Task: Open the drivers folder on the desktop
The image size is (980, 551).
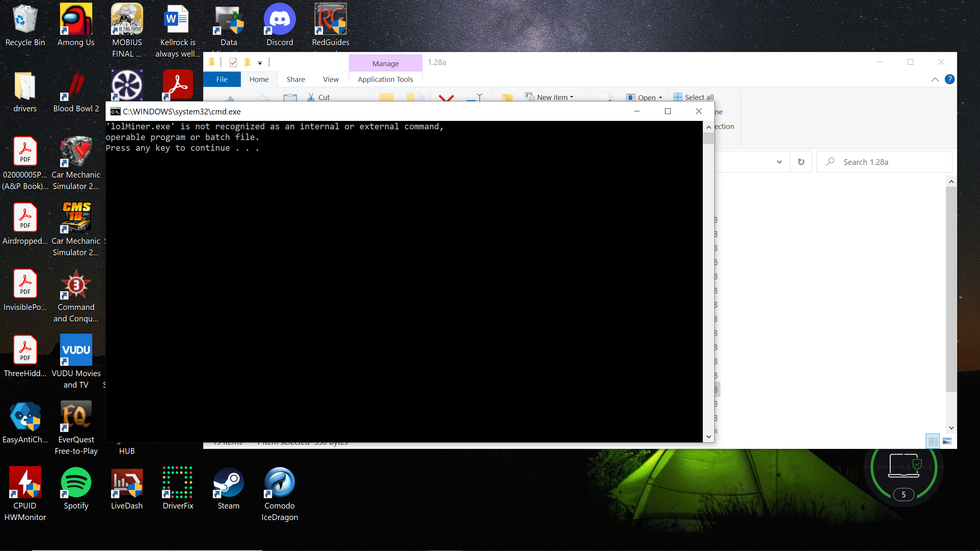Action: (25, 92)
